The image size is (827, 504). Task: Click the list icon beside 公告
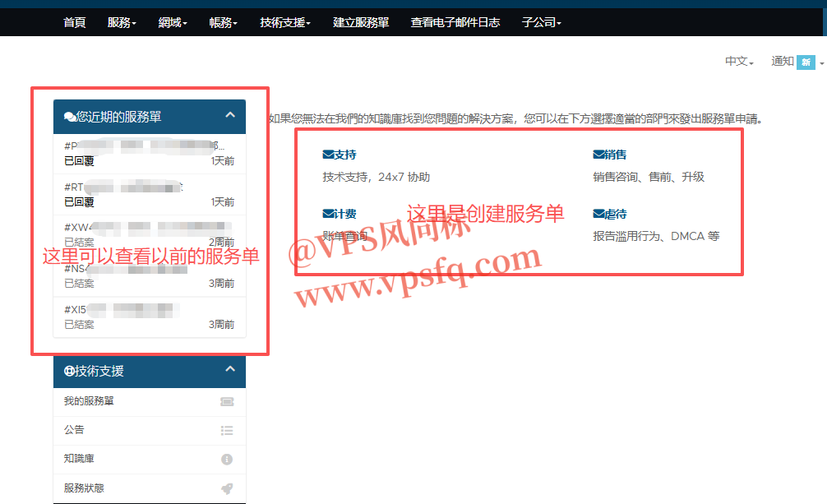click(x=227, y=430)
